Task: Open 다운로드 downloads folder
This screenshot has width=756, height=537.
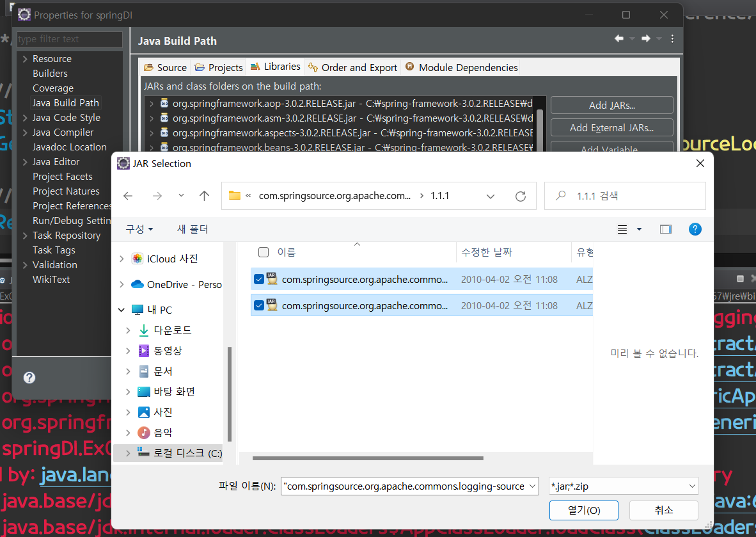Action: [x=172, y=330]
